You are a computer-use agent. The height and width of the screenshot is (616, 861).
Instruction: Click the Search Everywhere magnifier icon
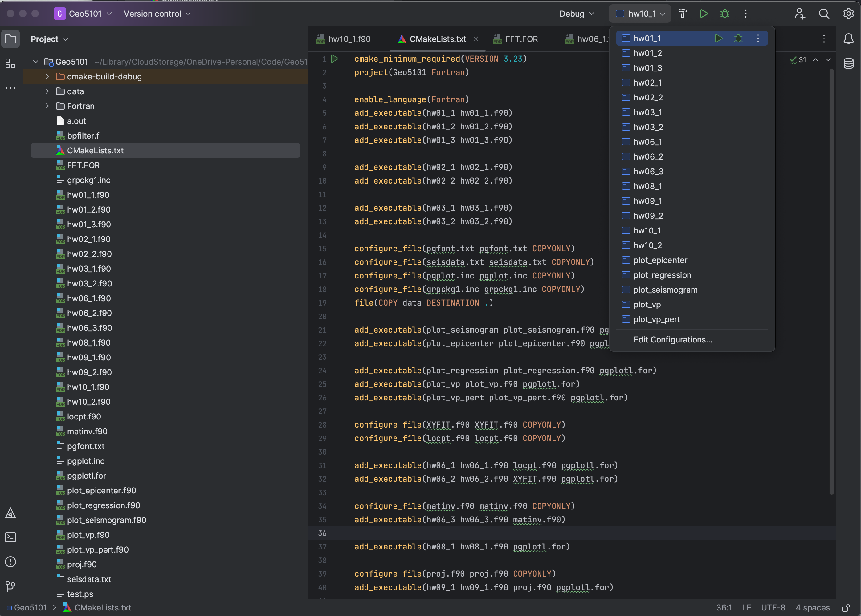[x=824, y=14]
